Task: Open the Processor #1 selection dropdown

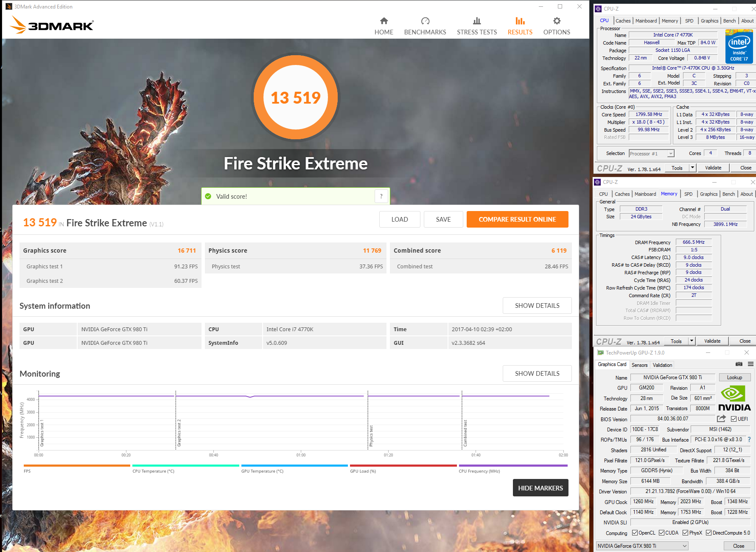Action: [651, 154]
